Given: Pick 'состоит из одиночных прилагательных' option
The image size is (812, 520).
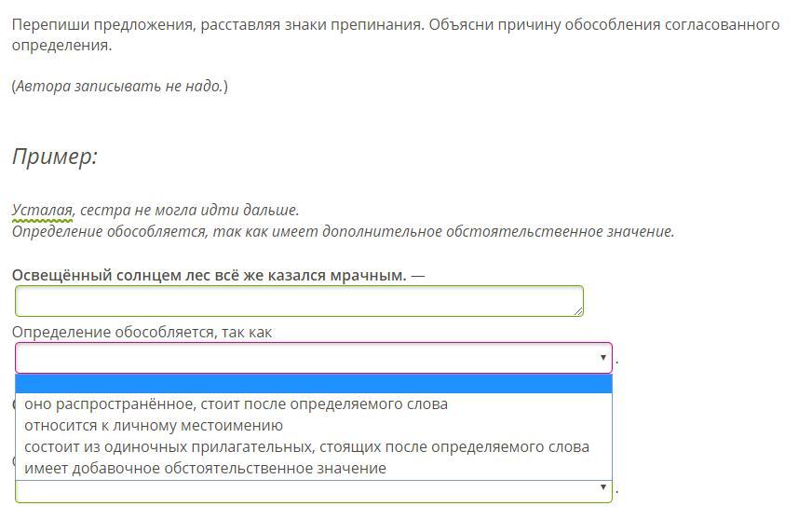Looking at the screenshot, I should click(306, 447).
